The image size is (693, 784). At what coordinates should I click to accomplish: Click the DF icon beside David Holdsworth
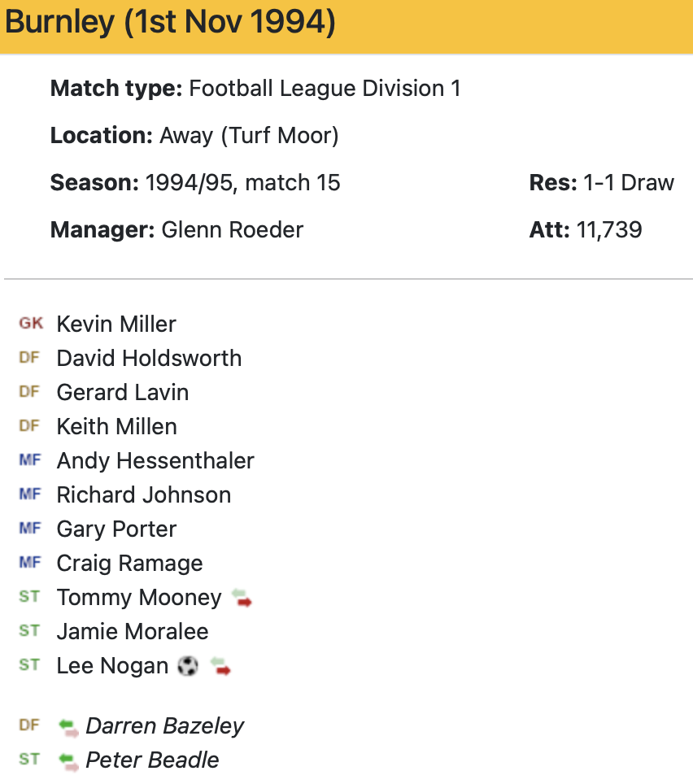(x=29, y=358)
